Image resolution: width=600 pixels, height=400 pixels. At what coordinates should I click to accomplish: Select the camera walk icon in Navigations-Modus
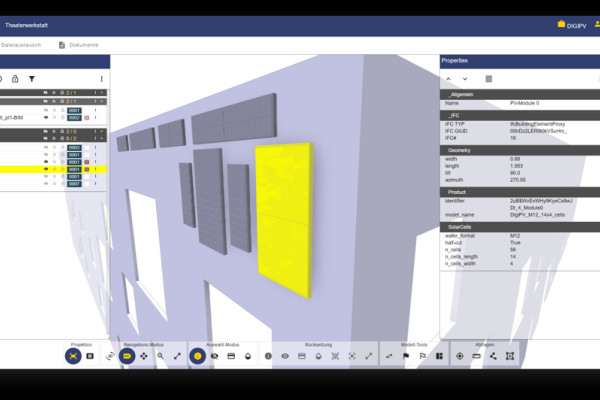click(x=127, y=356)
